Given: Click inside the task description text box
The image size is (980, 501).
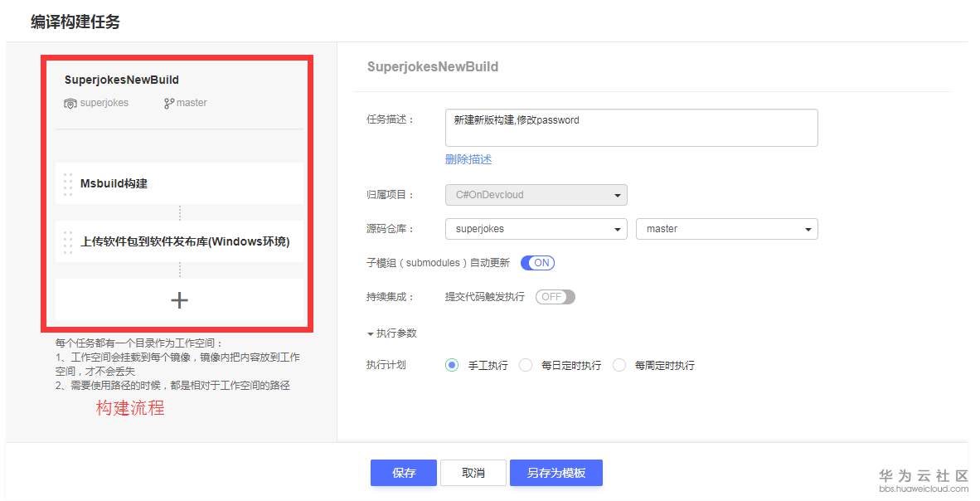Looking at the screenshot, I should tap(630, 126).
